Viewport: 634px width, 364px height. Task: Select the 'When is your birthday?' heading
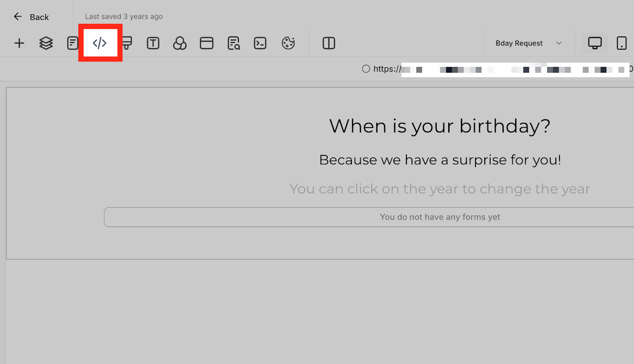(x=440, y=126)
